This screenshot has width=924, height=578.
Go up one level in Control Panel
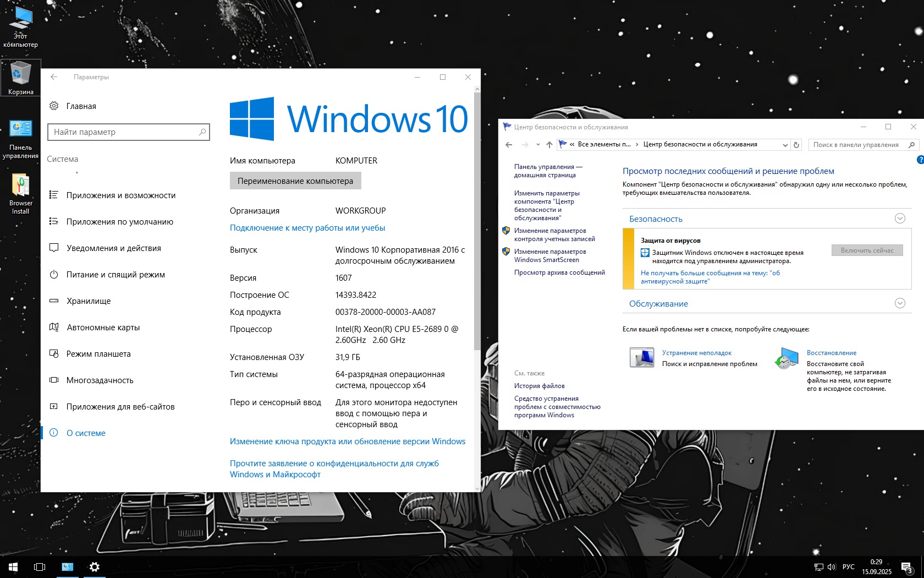(549, 145)
